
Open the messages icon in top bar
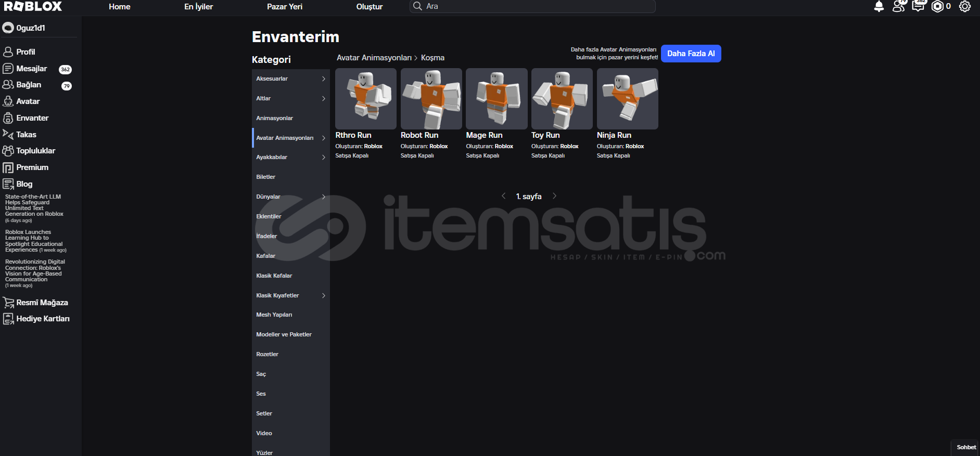click(918, 6)
